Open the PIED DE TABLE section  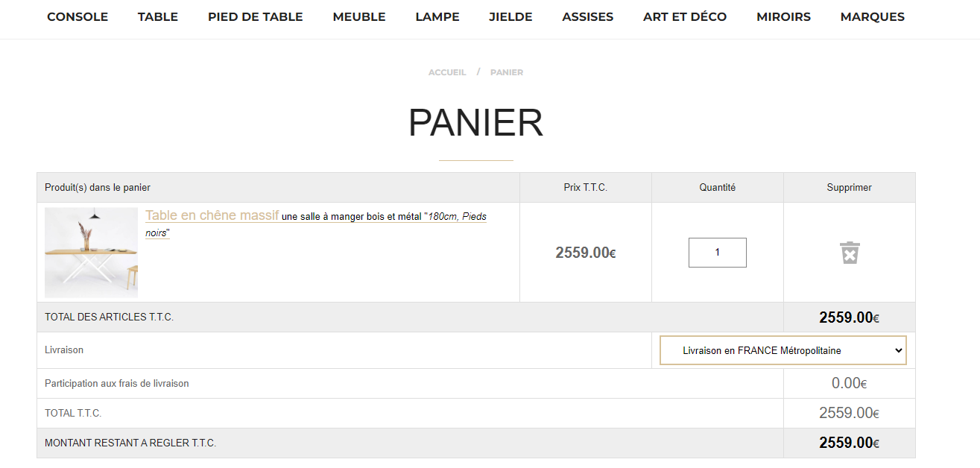255,16
